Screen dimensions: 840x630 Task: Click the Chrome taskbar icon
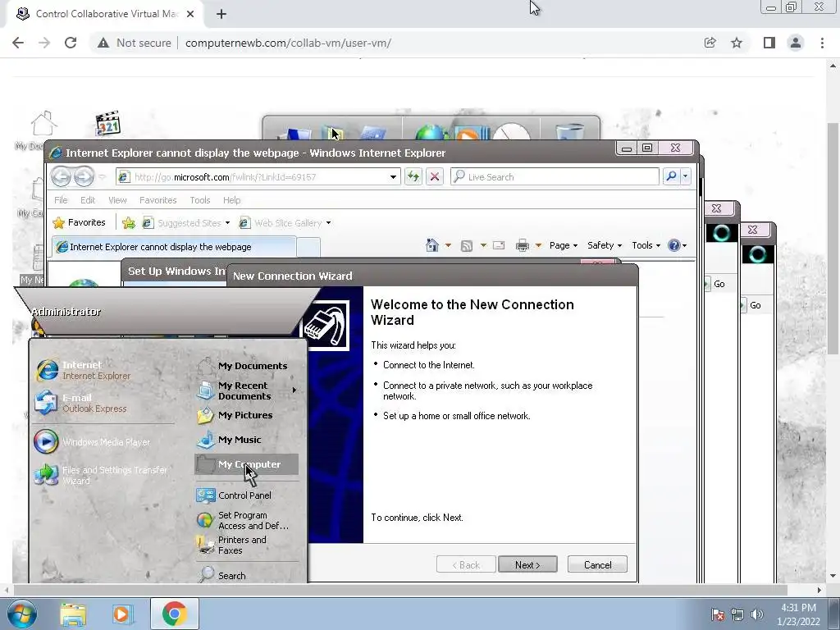174,614
